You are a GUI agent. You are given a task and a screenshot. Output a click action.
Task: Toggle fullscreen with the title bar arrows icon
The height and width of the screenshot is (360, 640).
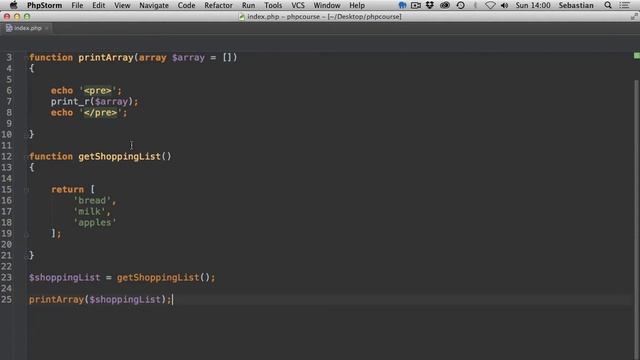[634, 17]
